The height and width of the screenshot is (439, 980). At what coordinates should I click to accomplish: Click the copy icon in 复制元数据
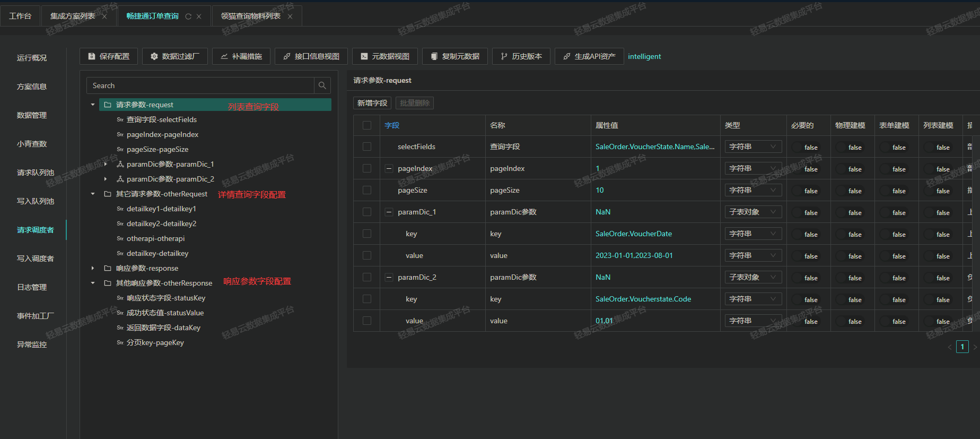click(434, 56)
